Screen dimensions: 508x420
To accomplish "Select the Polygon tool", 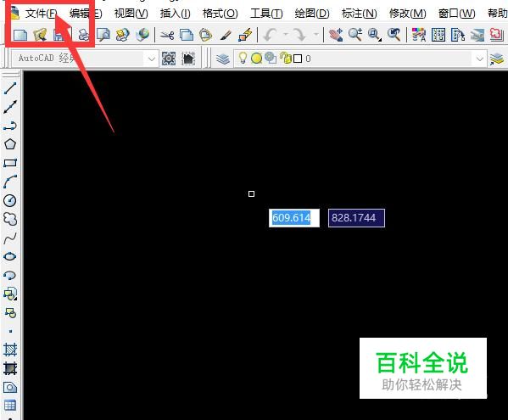I will (x=10, y=144).
